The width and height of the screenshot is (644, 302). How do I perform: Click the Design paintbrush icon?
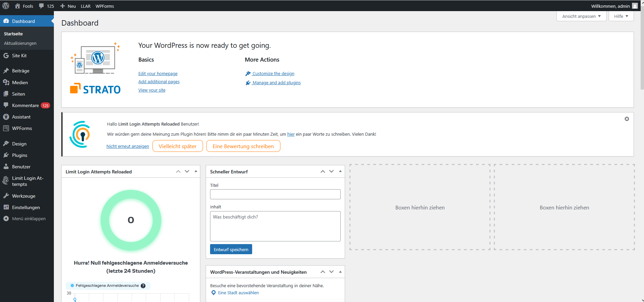click(6, 143)
